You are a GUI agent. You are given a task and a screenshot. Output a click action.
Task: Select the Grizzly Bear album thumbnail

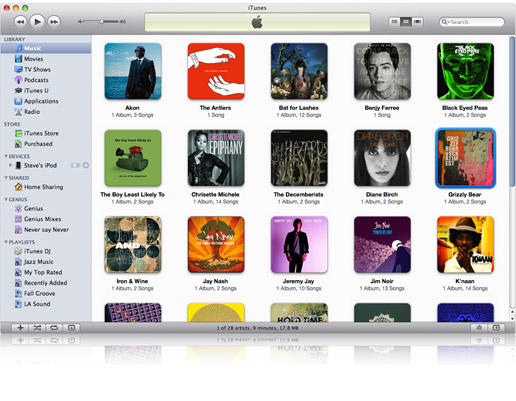tap(465, 158)
